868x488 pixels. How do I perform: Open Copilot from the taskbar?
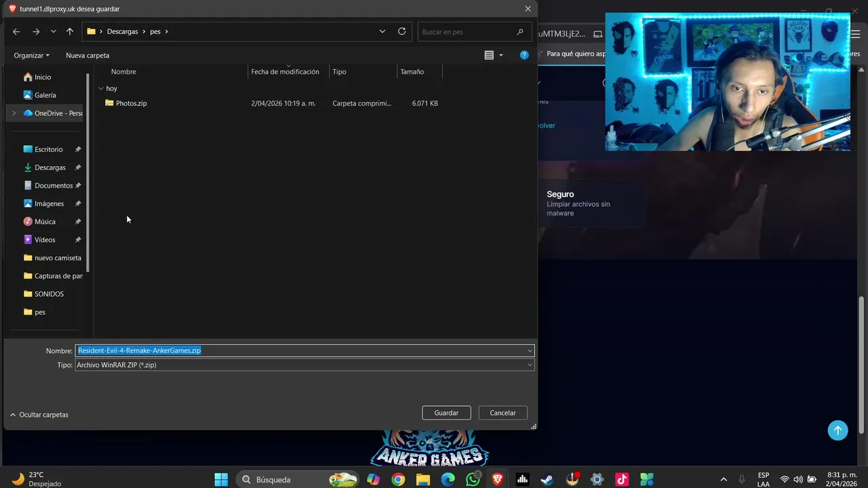[x=373, y=479]
